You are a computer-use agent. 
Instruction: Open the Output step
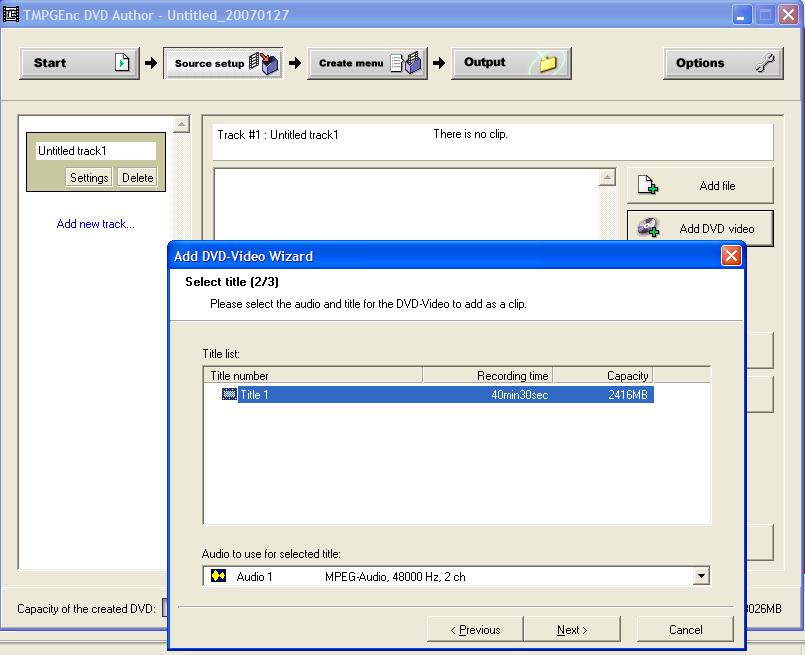(x=511, y=63)
